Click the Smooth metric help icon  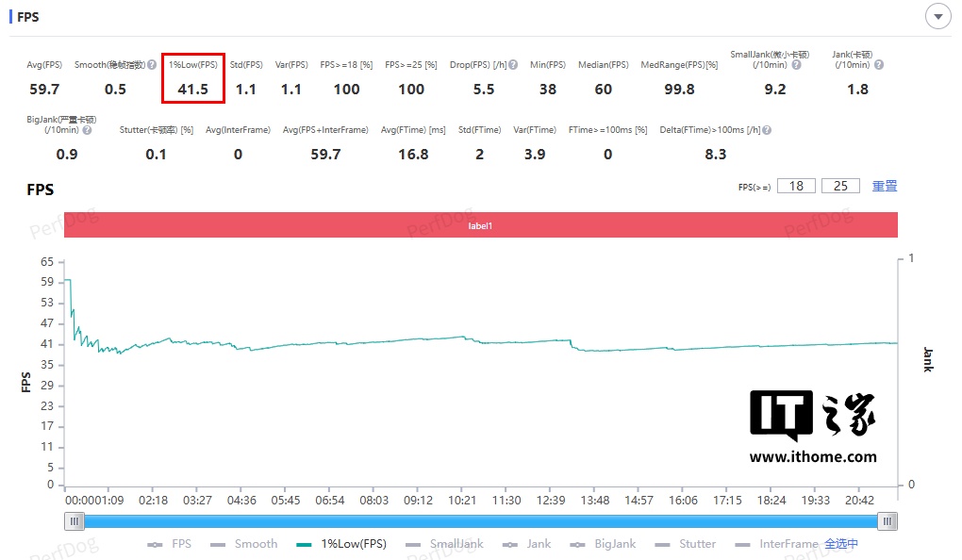152,65
